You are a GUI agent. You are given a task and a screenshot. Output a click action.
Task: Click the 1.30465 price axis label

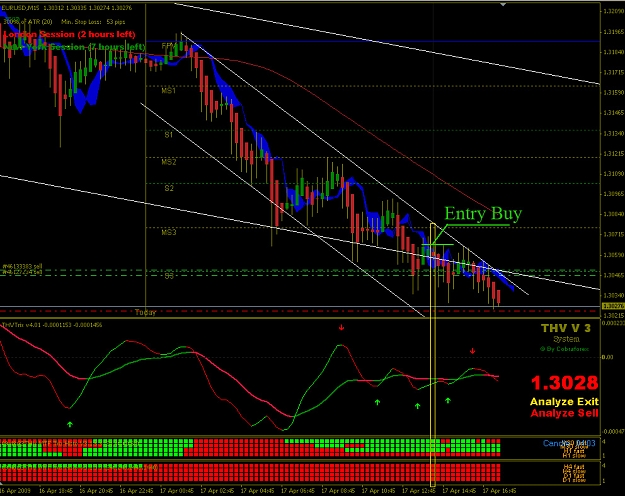613,275
